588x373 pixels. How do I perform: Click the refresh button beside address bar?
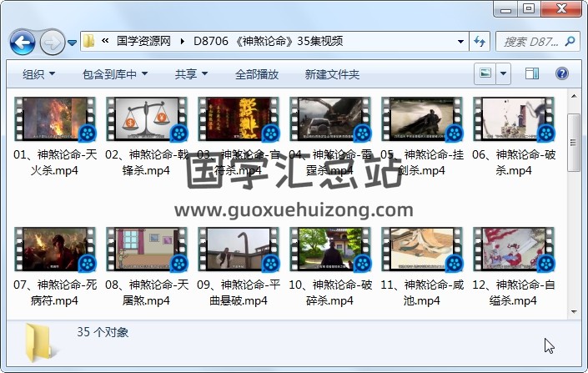pyautogui.click(x=480, y=41)
